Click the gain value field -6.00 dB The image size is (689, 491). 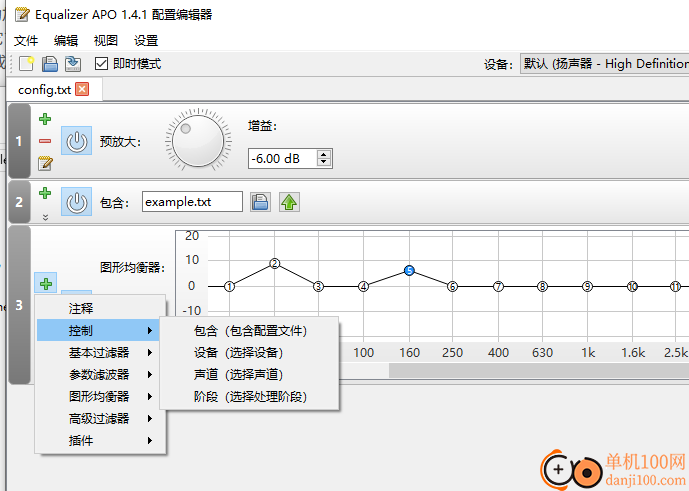(x=282, y=159)
